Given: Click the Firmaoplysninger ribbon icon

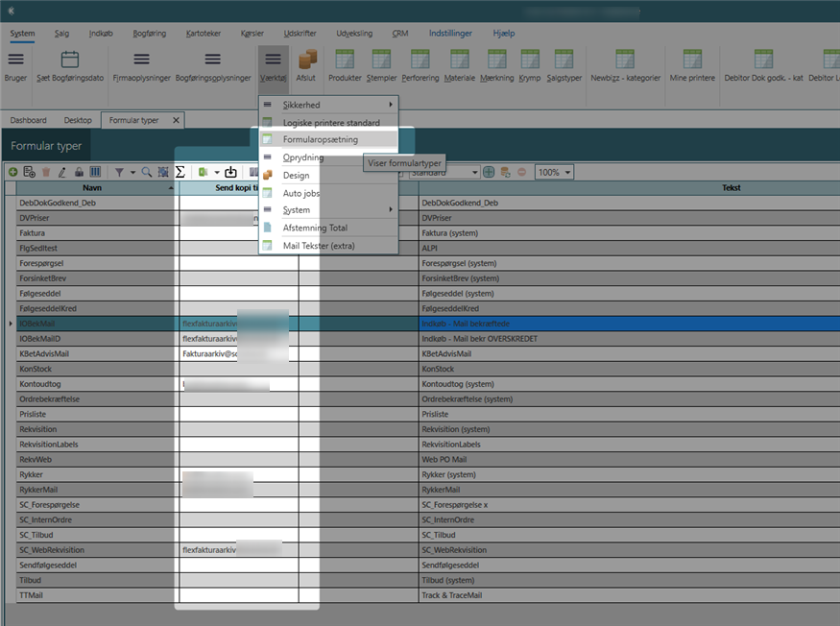Looking at the screenshot, I should [x=141, y=60].
